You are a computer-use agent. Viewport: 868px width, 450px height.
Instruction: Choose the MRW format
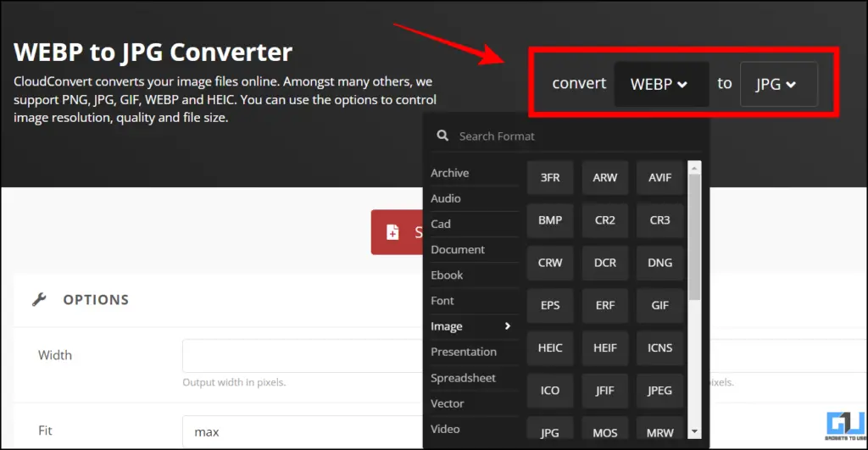pos(659,429)
